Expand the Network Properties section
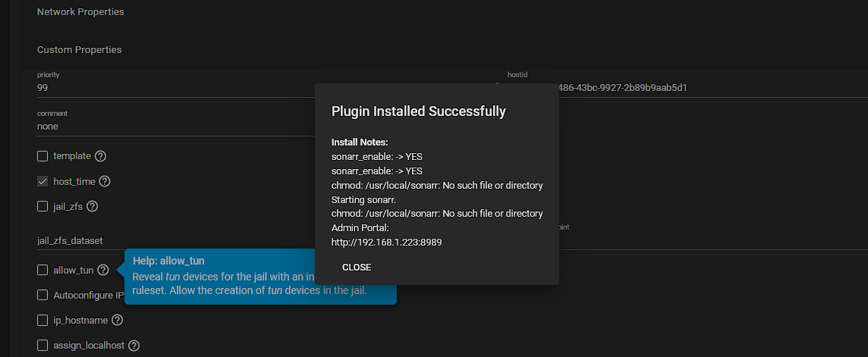The height and width of the screenshot is (357, 868). [81, 12]
